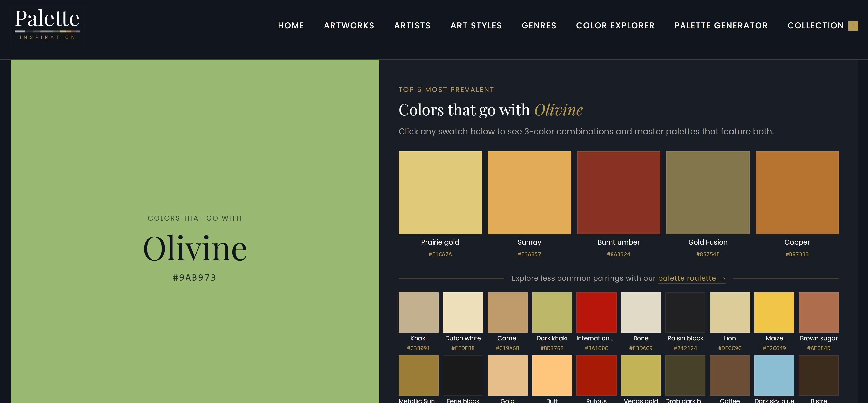Pick the Vegas gold swatch
Screen dimensions: 868x403
coord(641,375)
